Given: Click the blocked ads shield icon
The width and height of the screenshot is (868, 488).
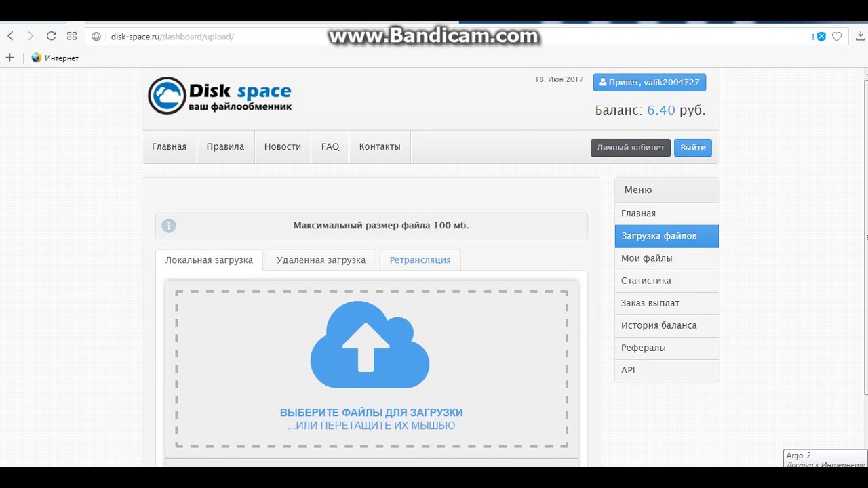Looking at the screenshot, I should pyautogui.click(x=821, y=37).
